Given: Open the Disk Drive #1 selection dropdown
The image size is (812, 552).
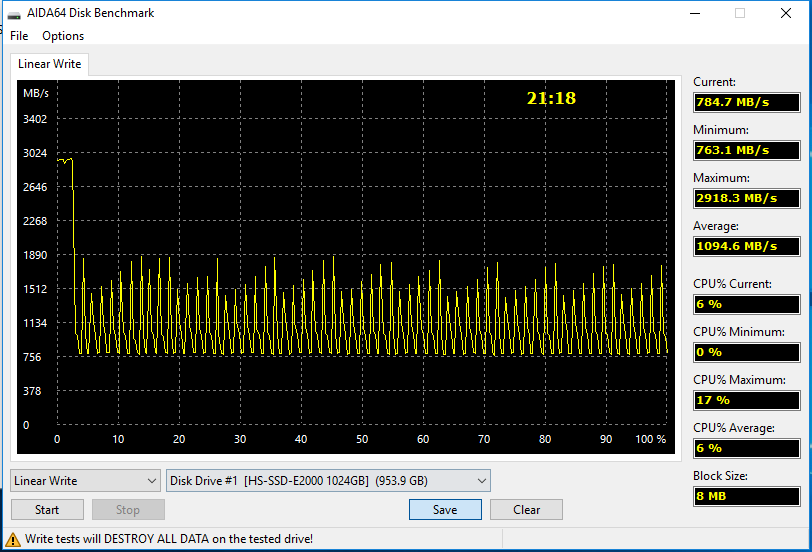Looking at the screenshot, I should 328,481.
